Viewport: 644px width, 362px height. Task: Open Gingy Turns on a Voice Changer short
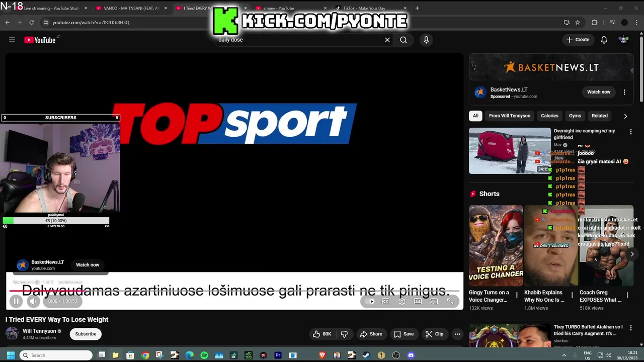pos(496,245)
